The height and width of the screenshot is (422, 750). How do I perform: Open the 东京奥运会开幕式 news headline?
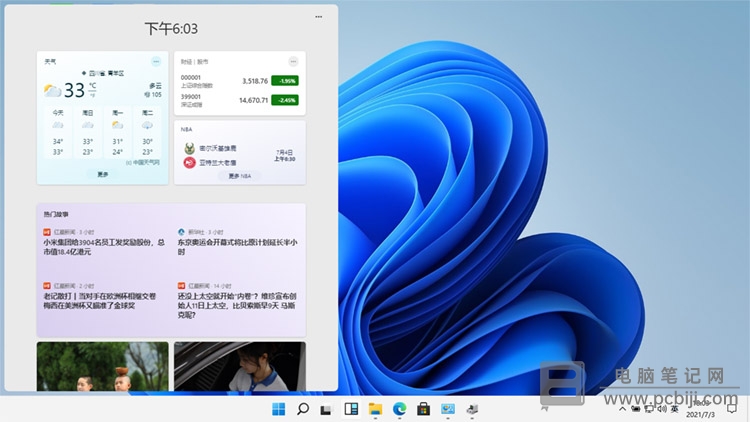click(237, 246)
